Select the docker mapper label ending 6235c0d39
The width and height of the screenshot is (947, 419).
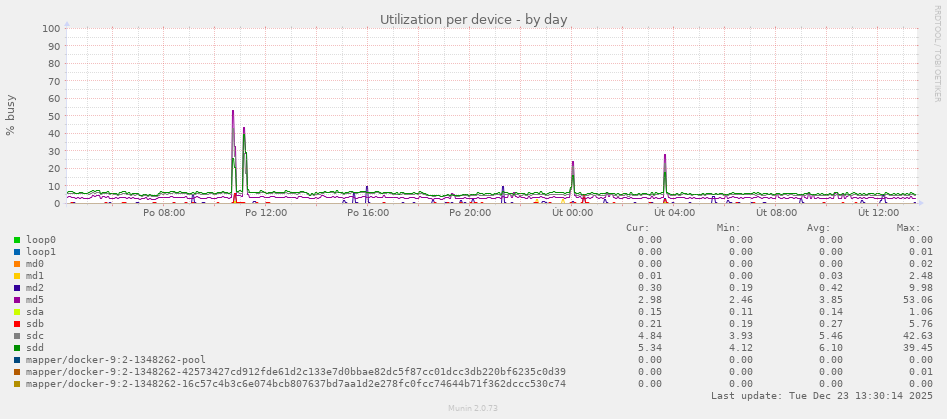(x=296, y=372)
